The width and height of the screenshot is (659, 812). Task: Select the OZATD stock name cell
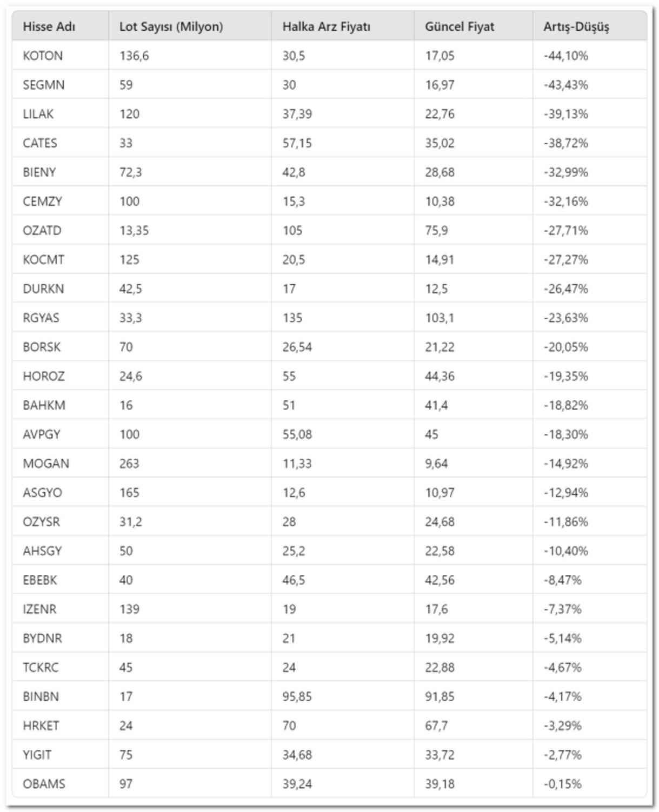coord(42,231)
